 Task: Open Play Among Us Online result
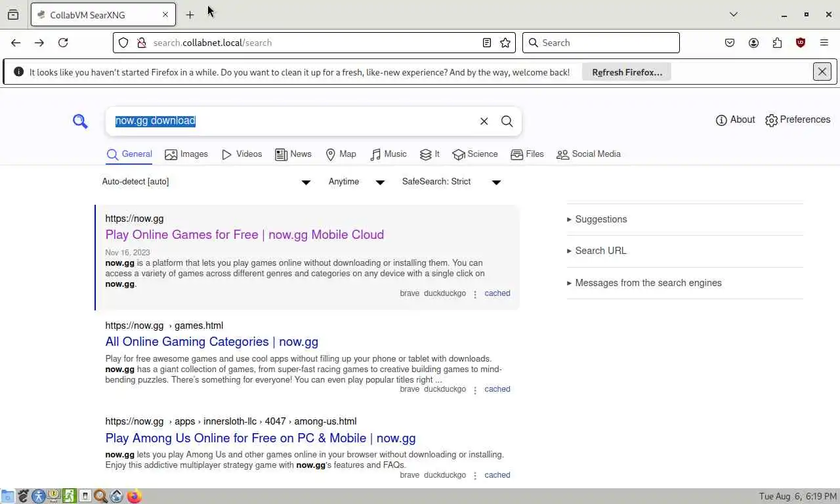(x=261, y=438)
